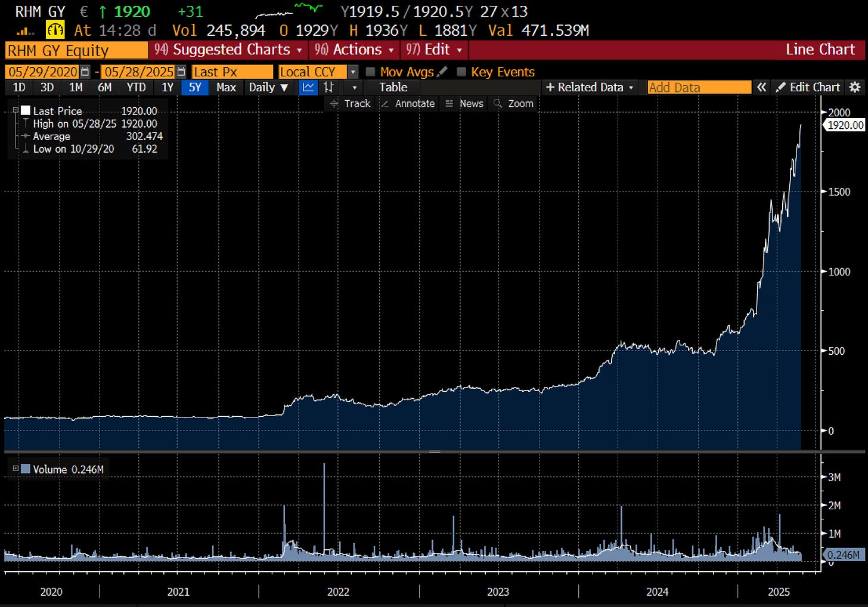Select the line chart type icon
Image resolution: width=868 pixels, height=607 pixels.
pyautogui.click(x=308, y=87)
